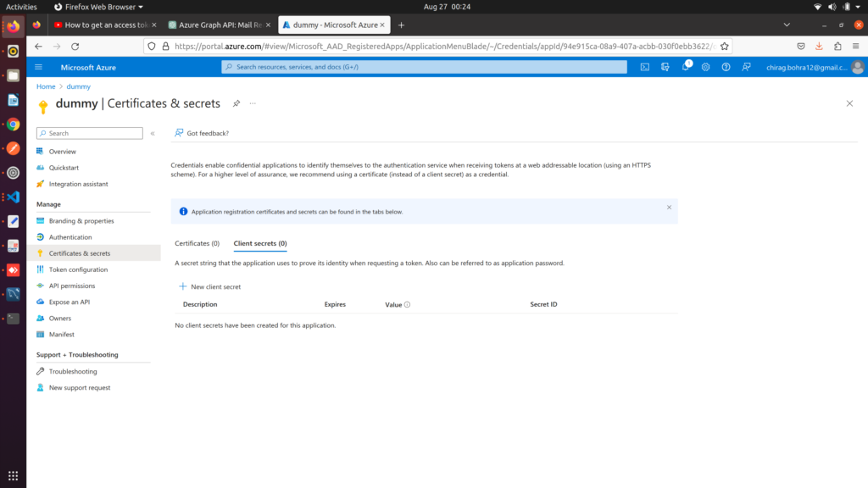Open New support request
Image resolution: width=868 pixels, height=488 pixels.
79,388
